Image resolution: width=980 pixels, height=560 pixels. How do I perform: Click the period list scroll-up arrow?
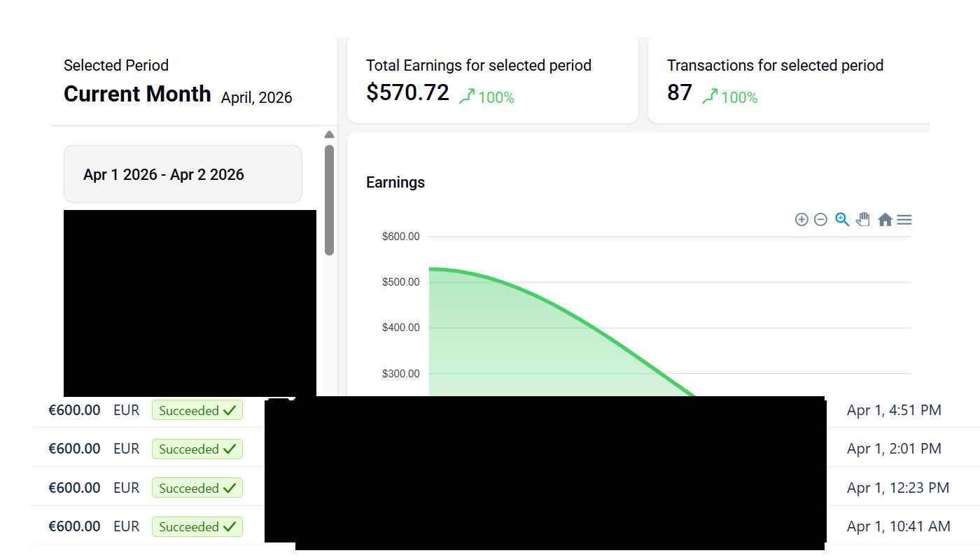point(329,135)
